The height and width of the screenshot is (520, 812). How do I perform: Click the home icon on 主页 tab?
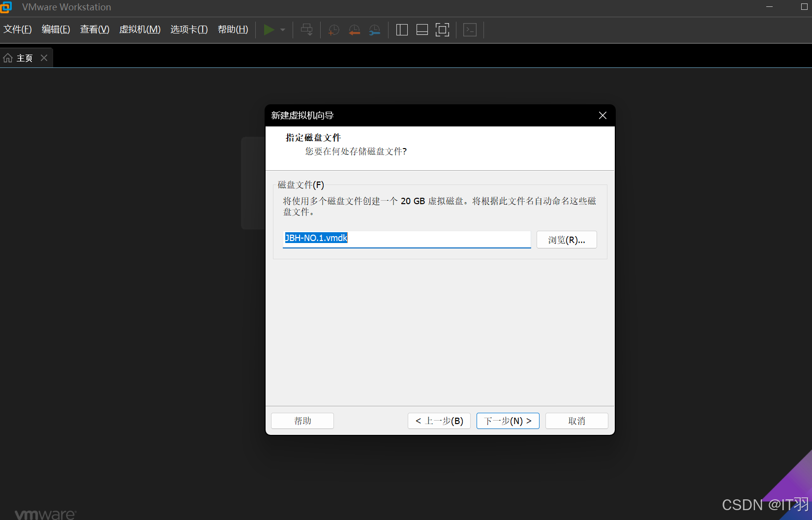[8, 58]
